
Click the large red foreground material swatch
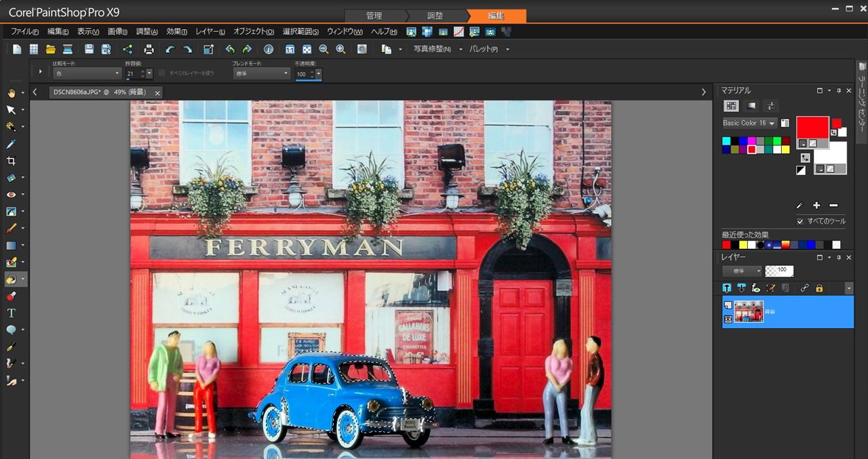tap(812, 127)
